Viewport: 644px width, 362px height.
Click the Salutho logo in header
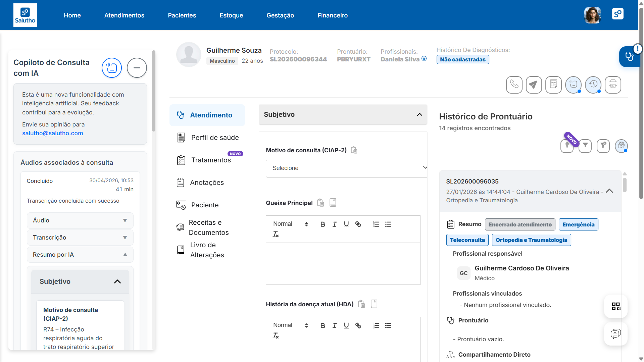25,15
